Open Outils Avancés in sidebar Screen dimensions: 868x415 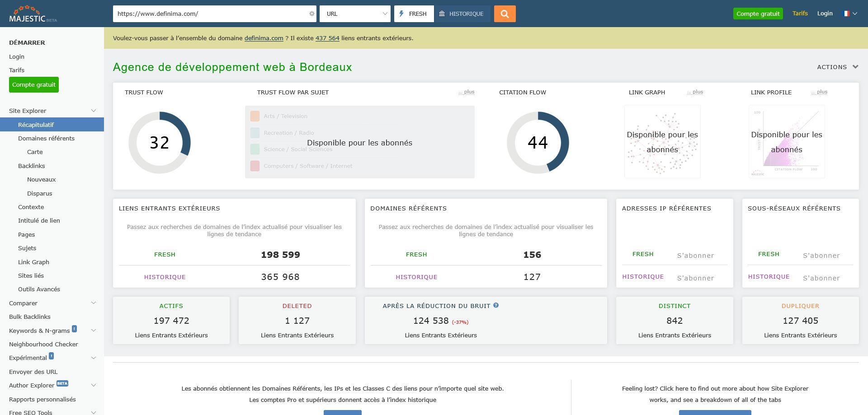(39, 289)
